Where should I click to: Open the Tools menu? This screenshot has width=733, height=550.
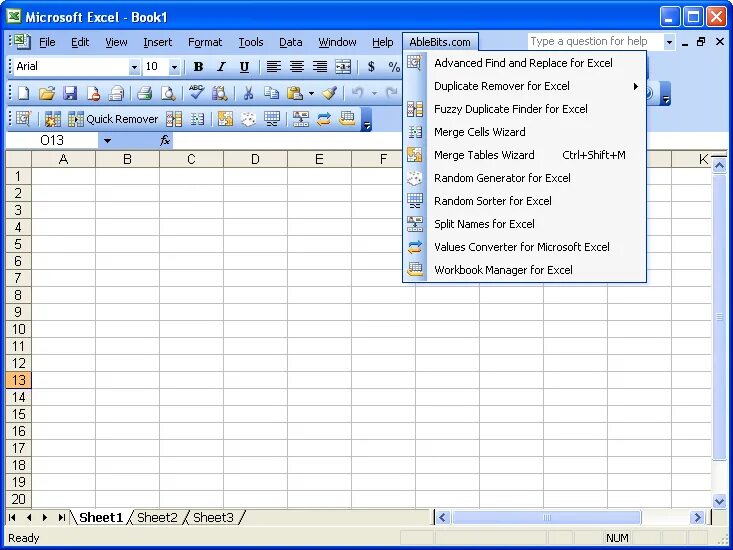(251, 42)
